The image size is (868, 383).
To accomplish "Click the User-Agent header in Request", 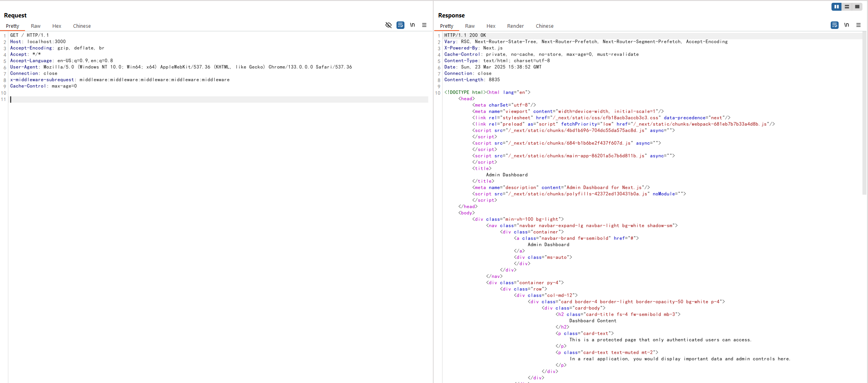I will (181, 67).
